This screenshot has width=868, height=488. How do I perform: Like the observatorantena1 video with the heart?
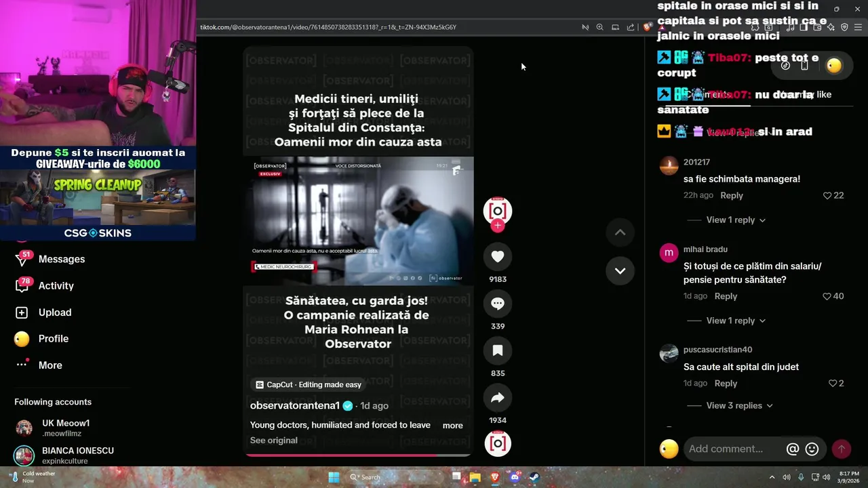coord(498,257)
